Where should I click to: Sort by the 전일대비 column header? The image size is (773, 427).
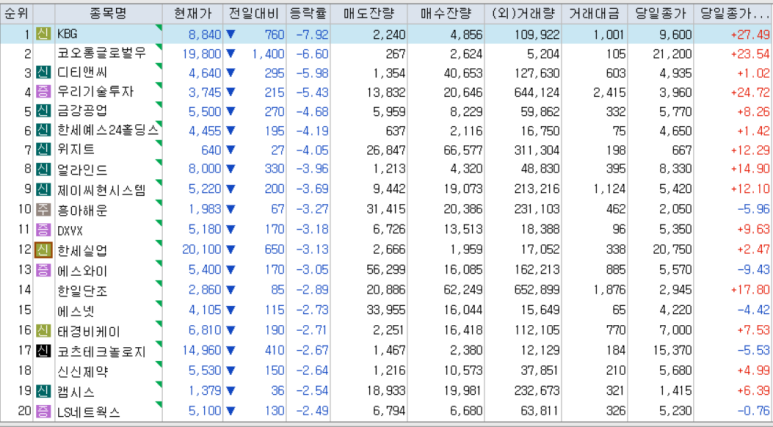[254, 13]
